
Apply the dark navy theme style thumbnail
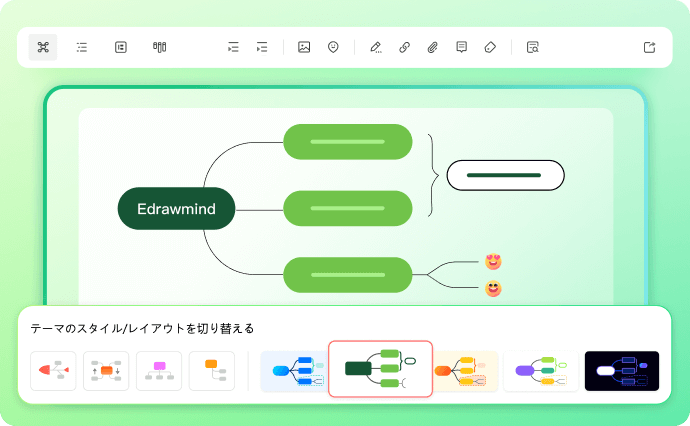pyautogui.click(x=622, y=371)
